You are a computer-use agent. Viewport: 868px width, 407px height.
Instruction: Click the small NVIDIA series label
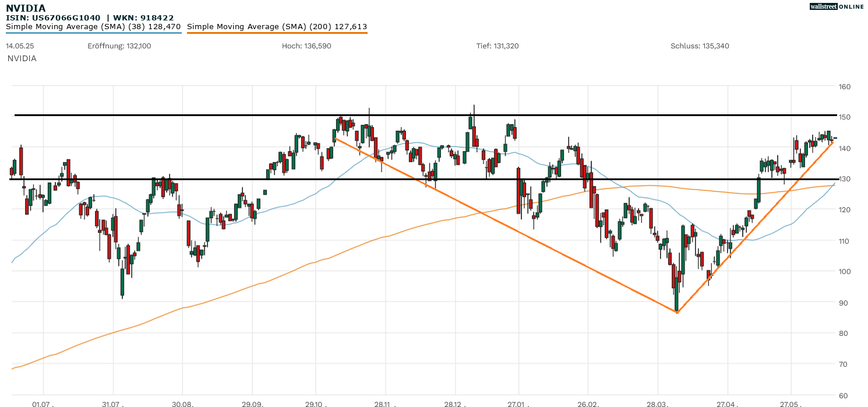(x=22, y=58)
